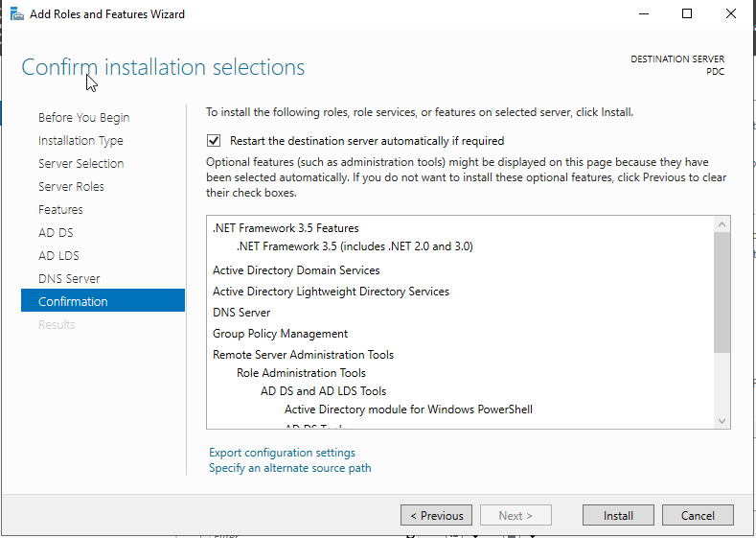
Task: Minimize the Add Roles wizard window
Action: click(642, 14)
